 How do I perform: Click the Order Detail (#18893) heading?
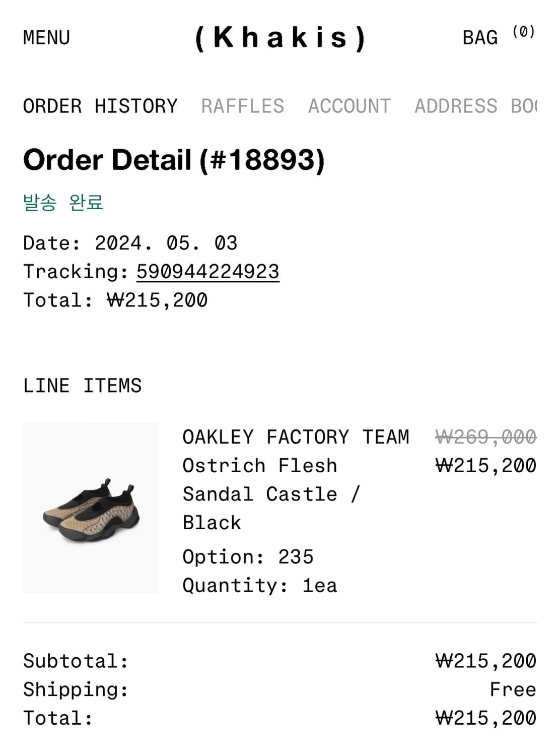point(174,161)
